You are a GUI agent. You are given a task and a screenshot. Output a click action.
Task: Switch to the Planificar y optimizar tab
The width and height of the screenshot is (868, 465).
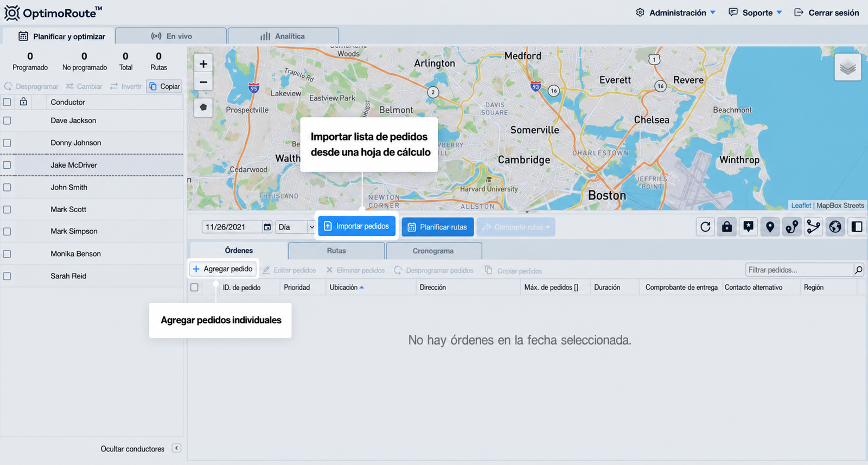pos(59,36)
